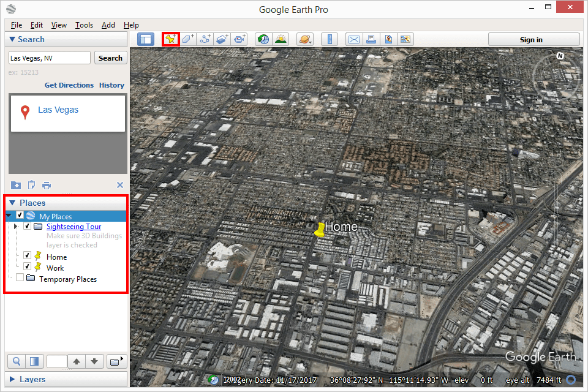
Task: Open the Tools menu
Action: (x=84, y=25)
